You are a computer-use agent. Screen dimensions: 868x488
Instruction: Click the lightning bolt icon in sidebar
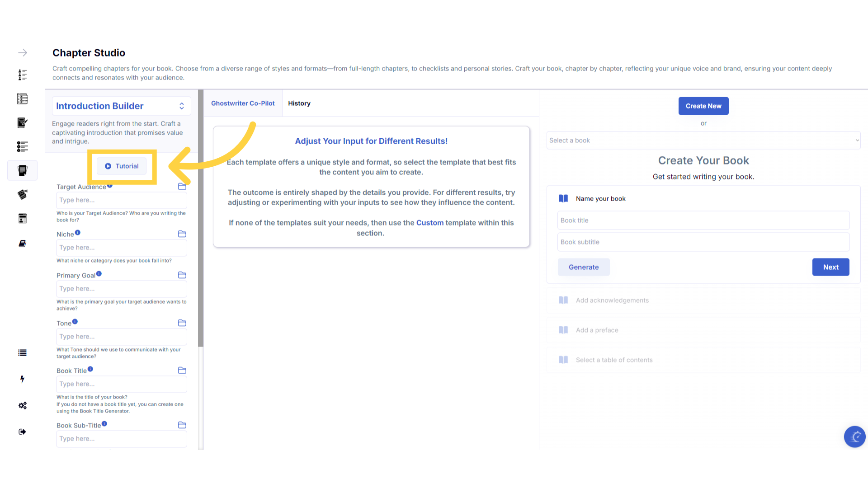[x=22, y=379]
